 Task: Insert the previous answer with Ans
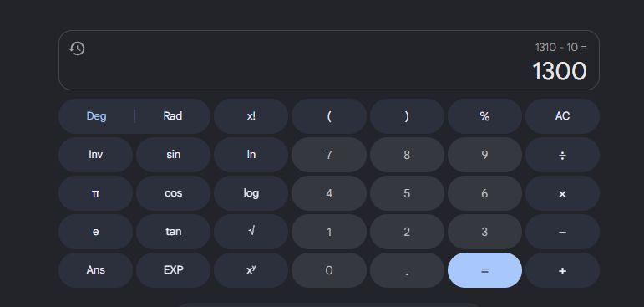(95, 270)
